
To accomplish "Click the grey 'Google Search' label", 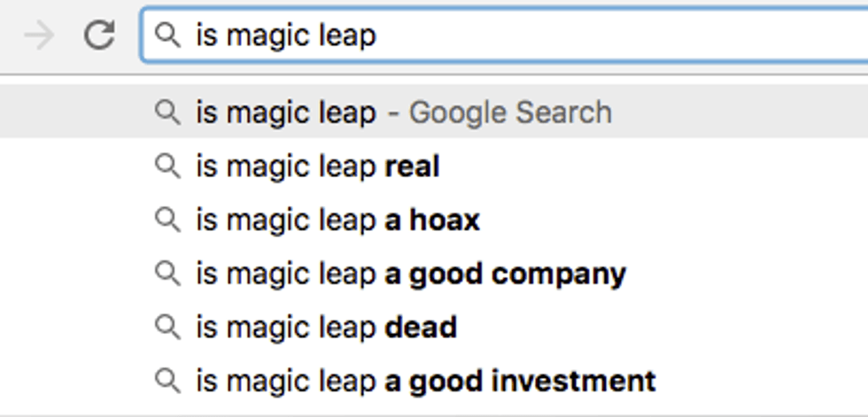I will 510,112.
